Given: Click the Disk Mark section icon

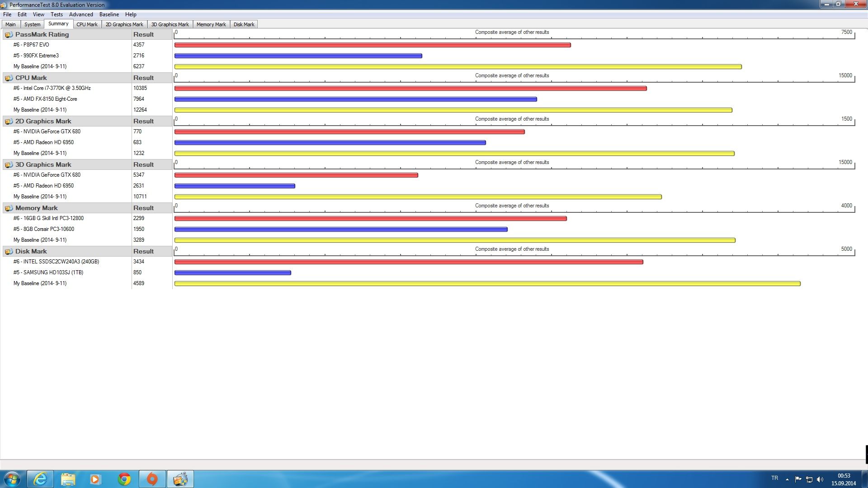Looking at the screenshot, I should (9, 252).
